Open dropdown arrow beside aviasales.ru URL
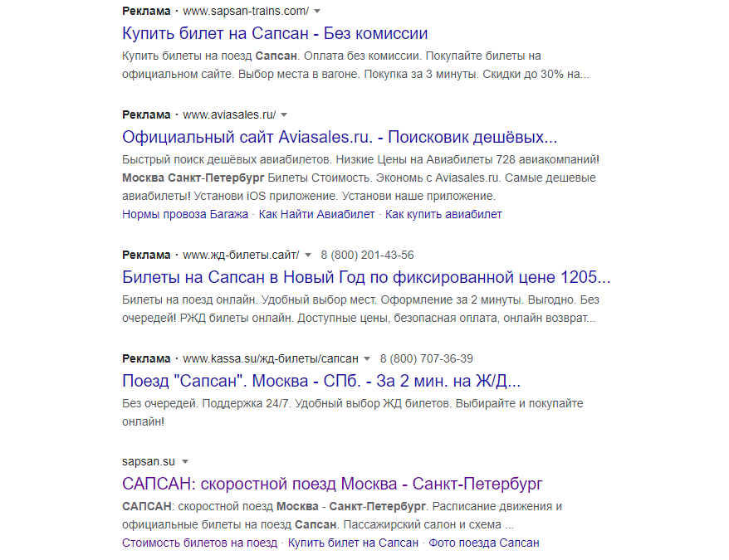The image size is (729, 560). (284, 114)
